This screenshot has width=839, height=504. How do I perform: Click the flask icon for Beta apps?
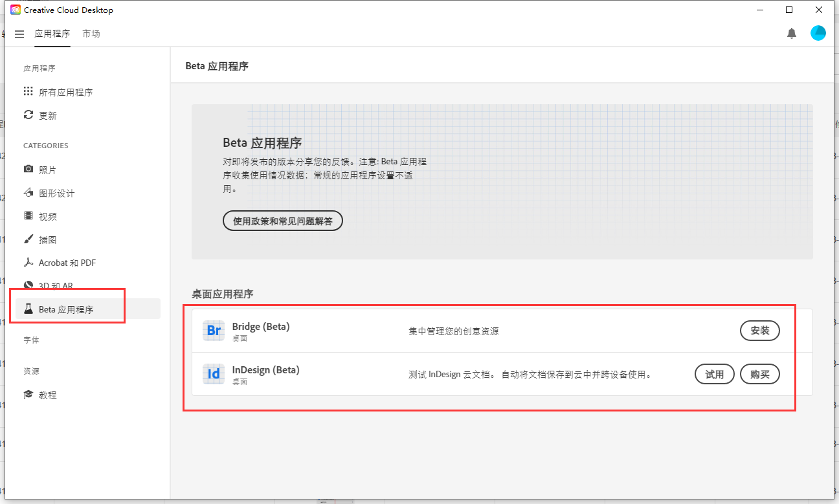[28, 309]
